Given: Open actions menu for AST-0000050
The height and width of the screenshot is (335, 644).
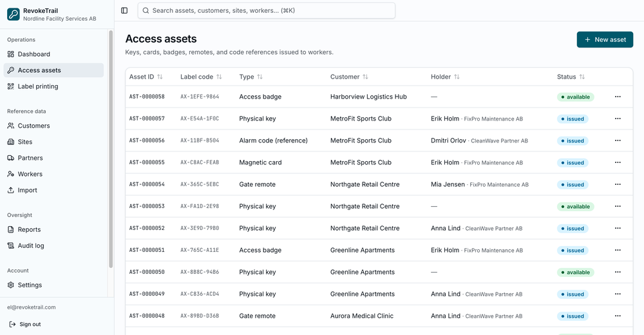Looking at the screenshot, I should [618, 272].
